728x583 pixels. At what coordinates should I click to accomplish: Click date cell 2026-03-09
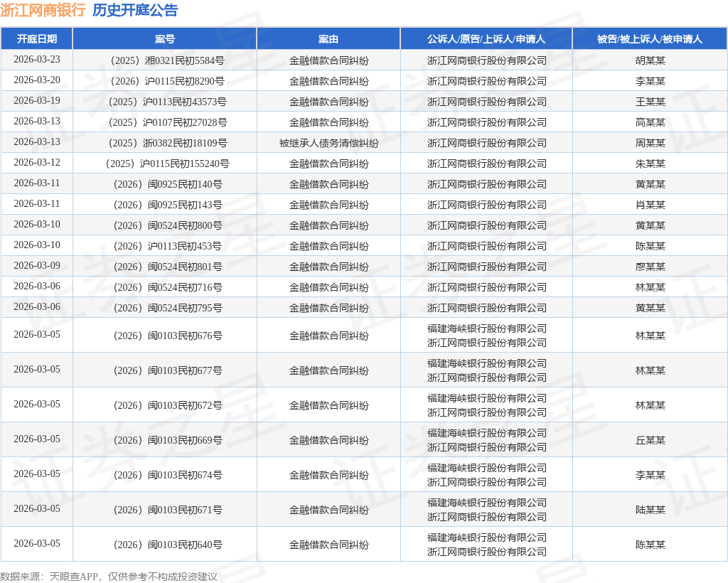(x=37, y=265)
